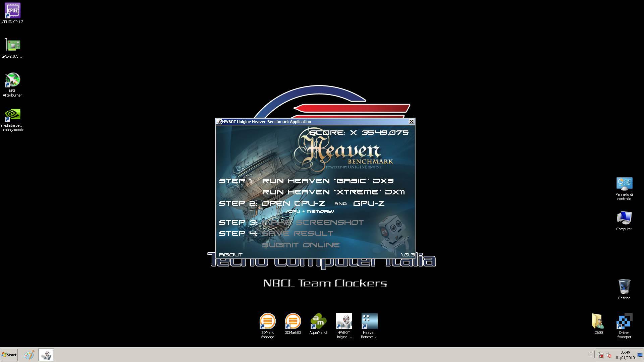
Task: Launch MSI Afterburner from the desktop
Action: coord(13,84)
